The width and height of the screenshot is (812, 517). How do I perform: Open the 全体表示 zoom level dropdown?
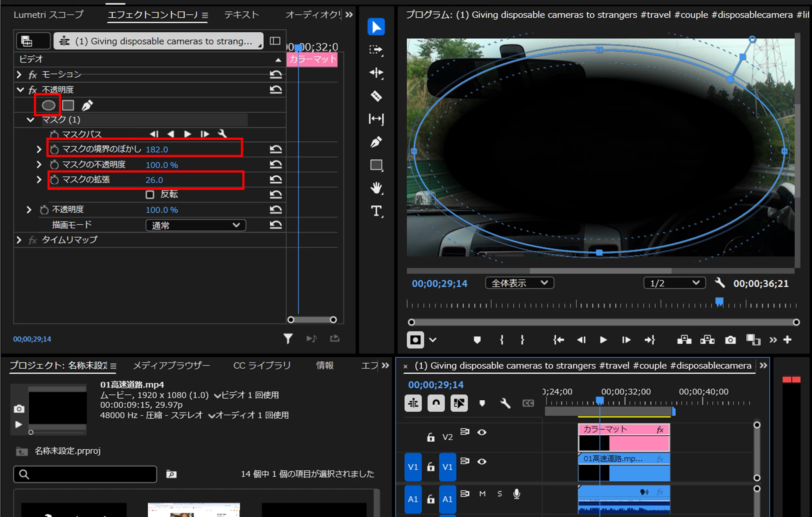point(519,283)
